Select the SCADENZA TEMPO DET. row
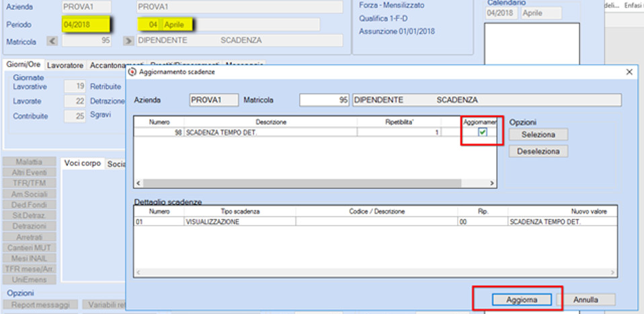The height and width of the screenshot is (314, 644). coord(315,132)
